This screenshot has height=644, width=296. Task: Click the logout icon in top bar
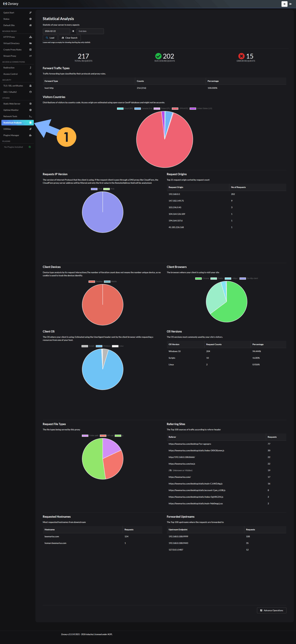290,4
